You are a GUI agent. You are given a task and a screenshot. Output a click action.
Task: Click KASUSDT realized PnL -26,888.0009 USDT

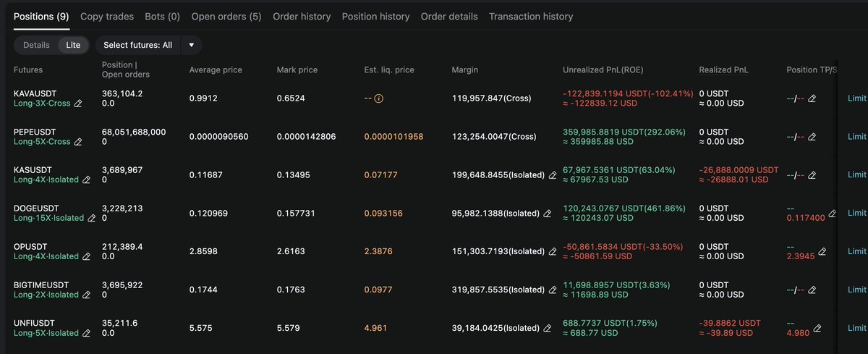[739, 170]
